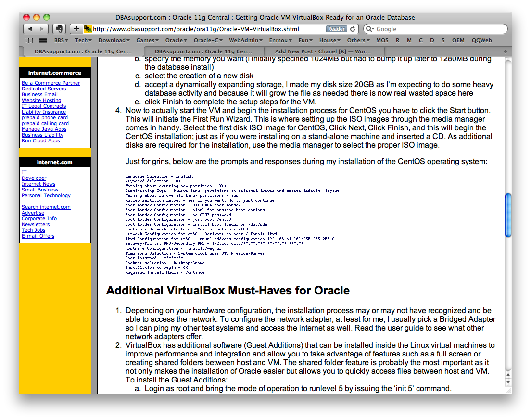
Task: Open the Manage Java Apps link
Action: click(x=44, y=129)
